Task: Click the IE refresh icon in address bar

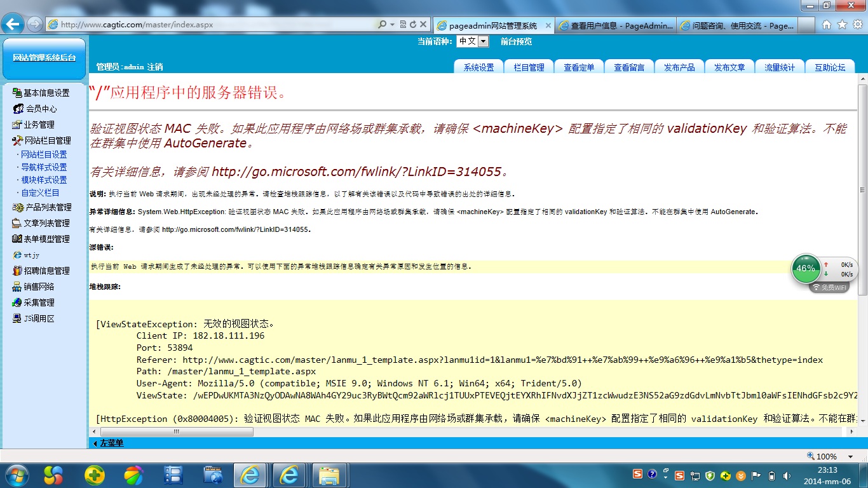Action: point(413,25)
